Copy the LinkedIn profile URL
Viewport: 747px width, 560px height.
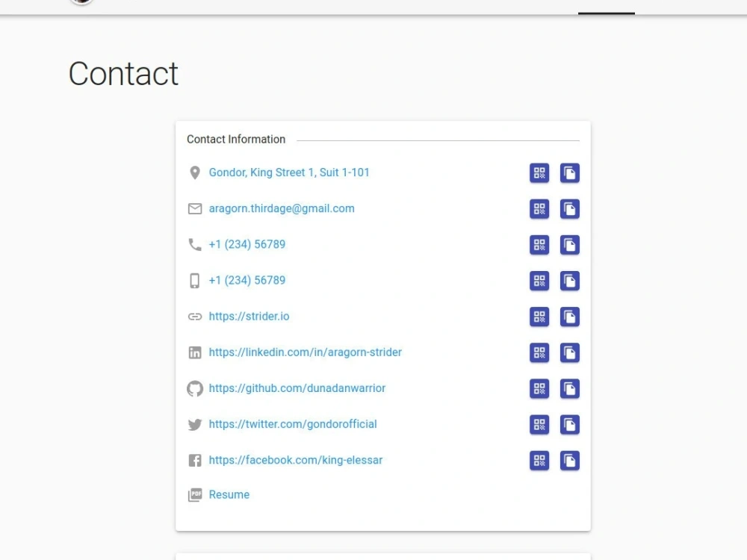pyautogui.click(x=570, y=353)
